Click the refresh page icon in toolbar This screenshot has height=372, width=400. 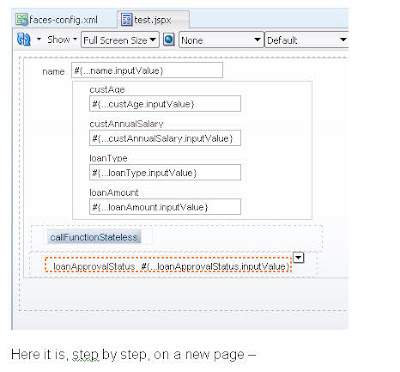(x=24, y=40)
